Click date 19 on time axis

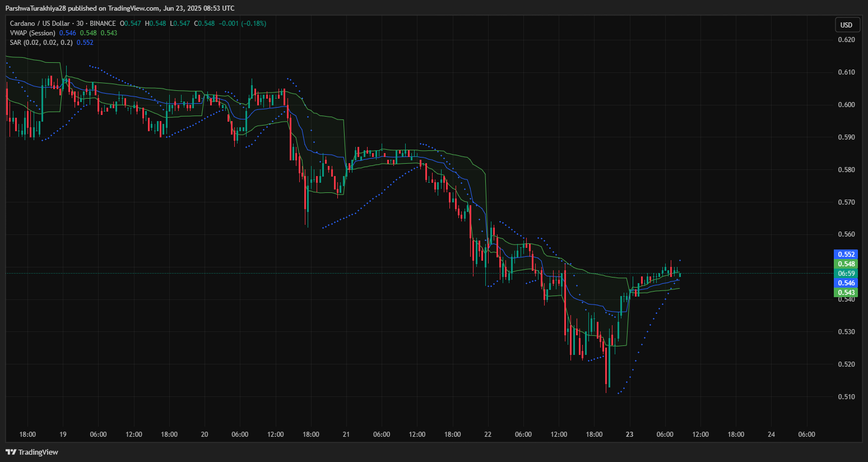(x=63, y=435)
